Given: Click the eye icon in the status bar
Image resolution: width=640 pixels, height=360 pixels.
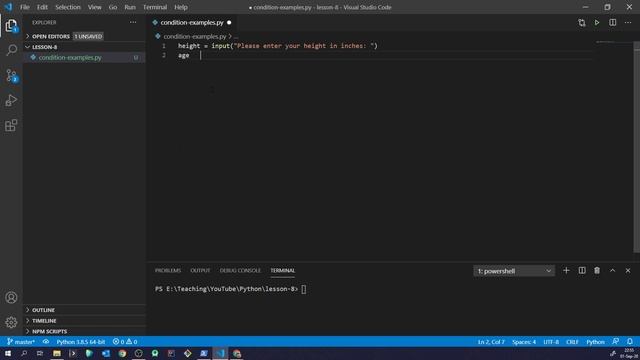Looking at the screenshot, I should click(x=46, y=342).
